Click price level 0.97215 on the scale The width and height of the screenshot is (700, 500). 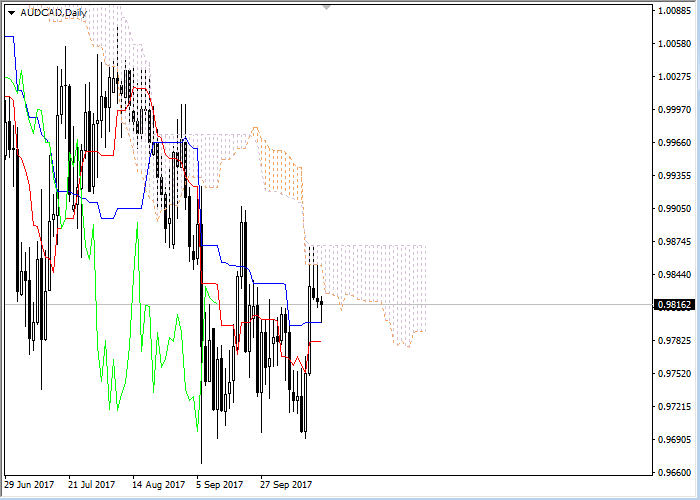point(675,406)
